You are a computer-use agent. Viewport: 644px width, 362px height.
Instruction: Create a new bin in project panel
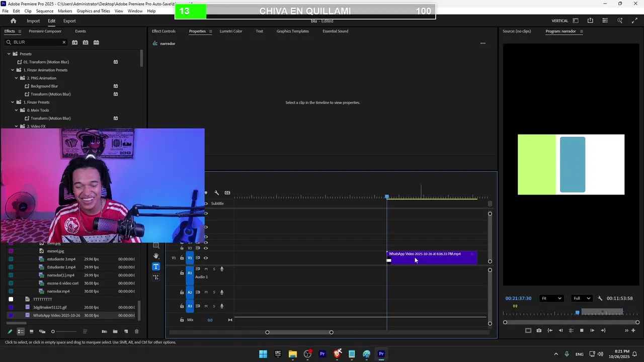[x=115, y=331]
